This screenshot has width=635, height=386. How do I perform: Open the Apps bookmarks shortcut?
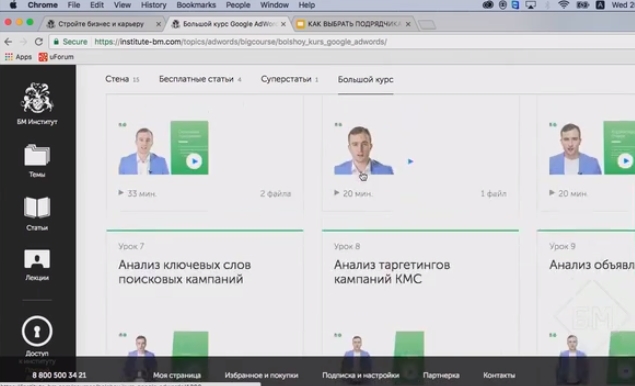tap(18, 57)
